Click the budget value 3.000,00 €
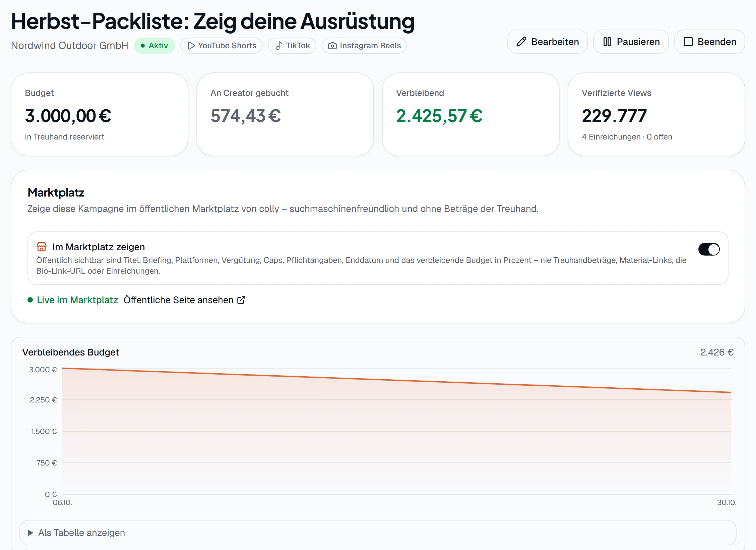The image size is (756, 550). 68,116
